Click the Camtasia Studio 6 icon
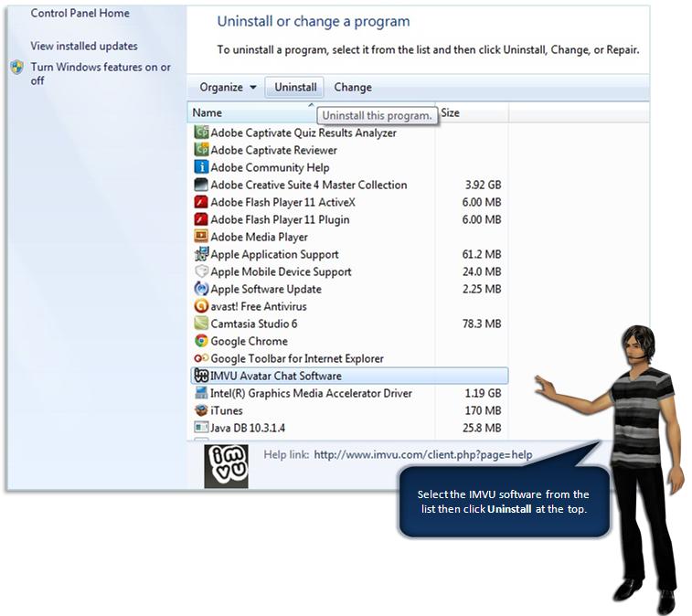 tap(201, 324)
